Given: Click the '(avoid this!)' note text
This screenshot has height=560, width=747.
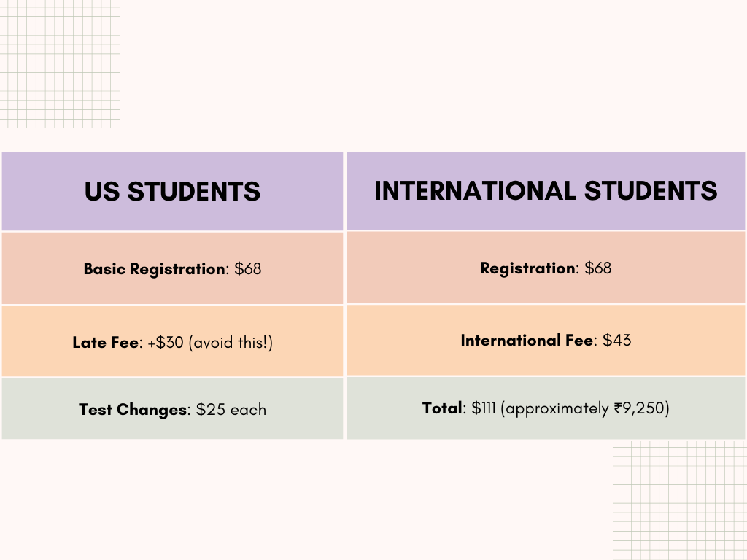Looking at the screenshot, I should [231, 343].
